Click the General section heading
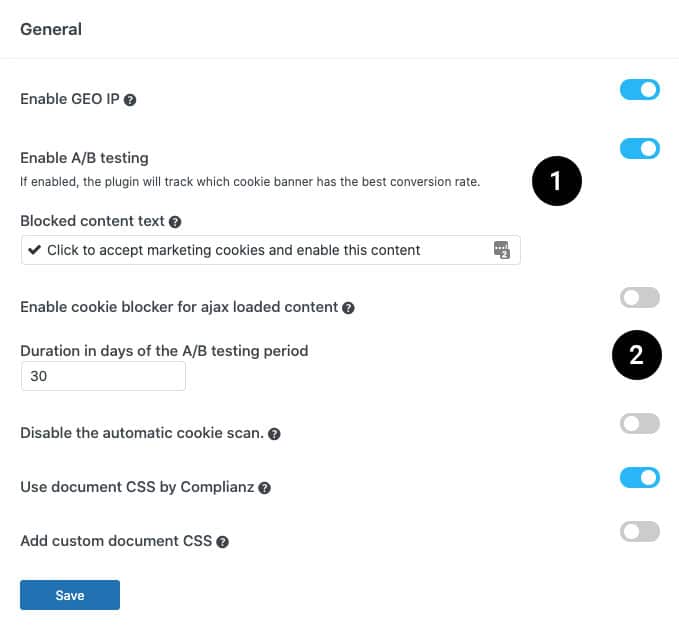Screen dimensions: 679x635 point(51,29)
